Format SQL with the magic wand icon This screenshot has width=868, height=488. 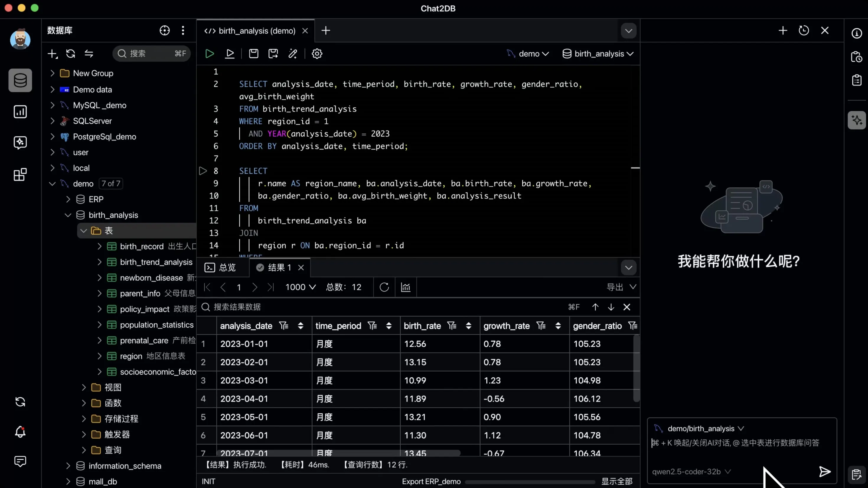293,53
